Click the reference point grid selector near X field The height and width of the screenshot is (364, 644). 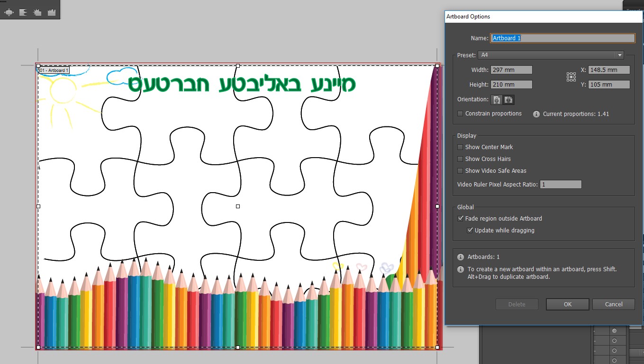coord(571,76)
